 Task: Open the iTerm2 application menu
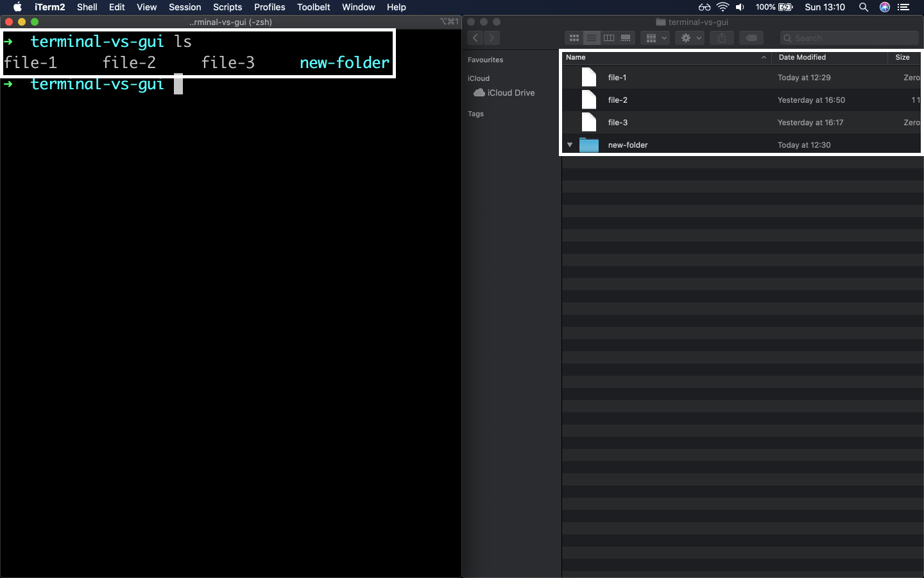[x=50, y=7]
